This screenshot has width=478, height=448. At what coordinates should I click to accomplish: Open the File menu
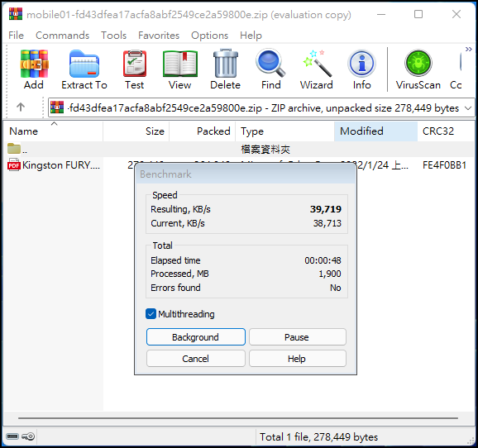(16, 36)
